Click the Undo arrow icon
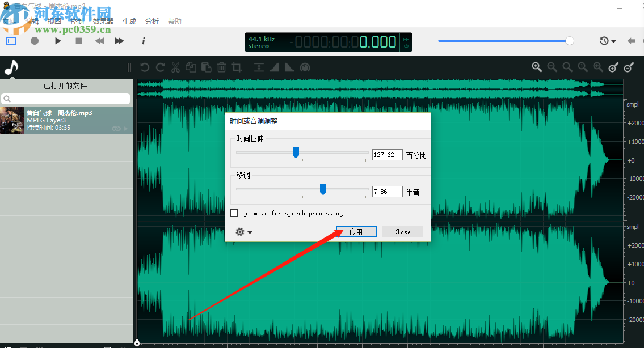The width and height of the screenshot is (644, 348). [145, 67]
